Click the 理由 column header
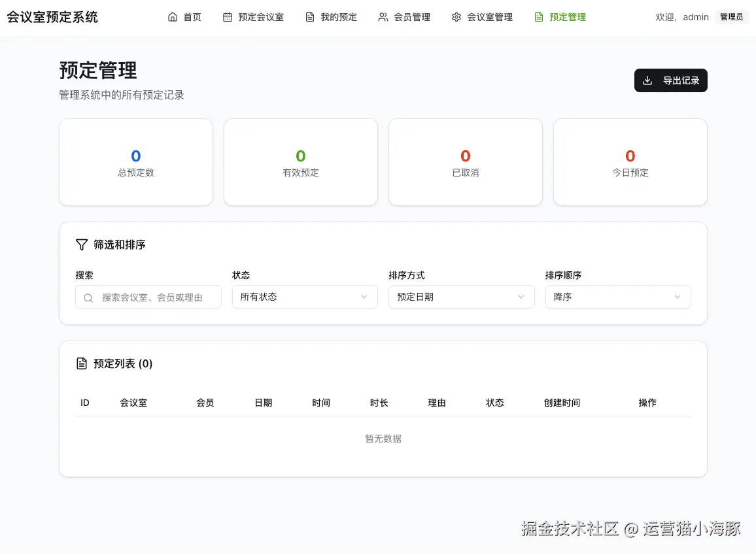Viewport: 756px width, 553px height. point(437,403)
